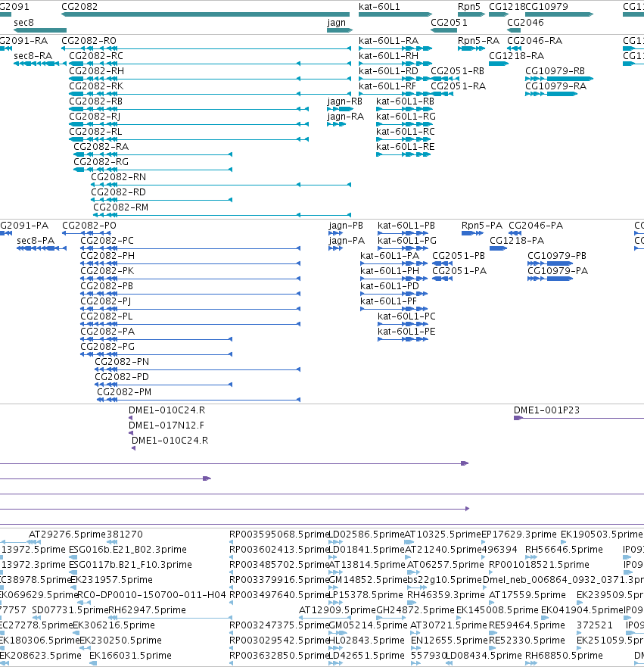Screen dimensions: 644x667
Task: Click protein kat-60L1-PE
Action: click(x=403, y=339)
